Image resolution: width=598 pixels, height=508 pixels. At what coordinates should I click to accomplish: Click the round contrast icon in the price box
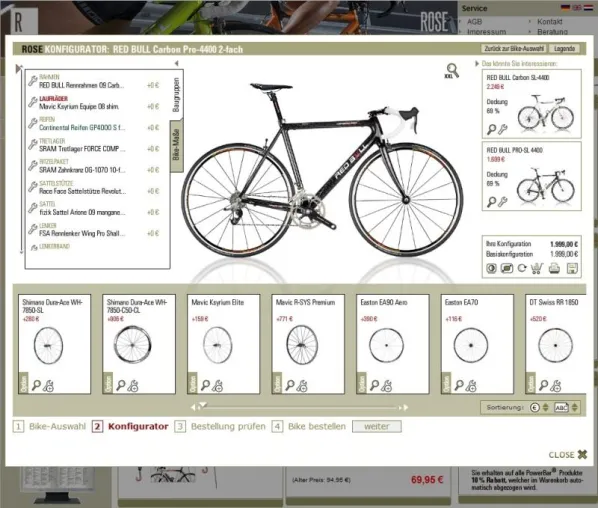tap(491, 268)
